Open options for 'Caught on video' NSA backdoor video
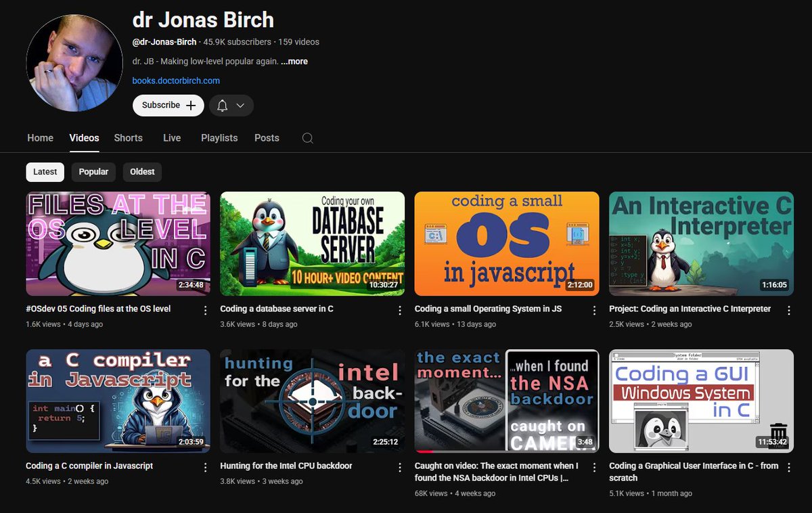The image size is (812, 513). [x=594, y=467]
